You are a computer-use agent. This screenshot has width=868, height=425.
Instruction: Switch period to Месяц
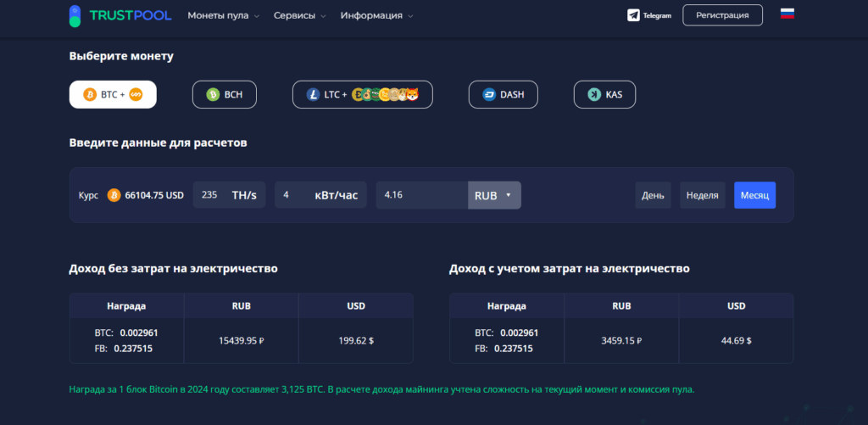(x=755, y=195)
